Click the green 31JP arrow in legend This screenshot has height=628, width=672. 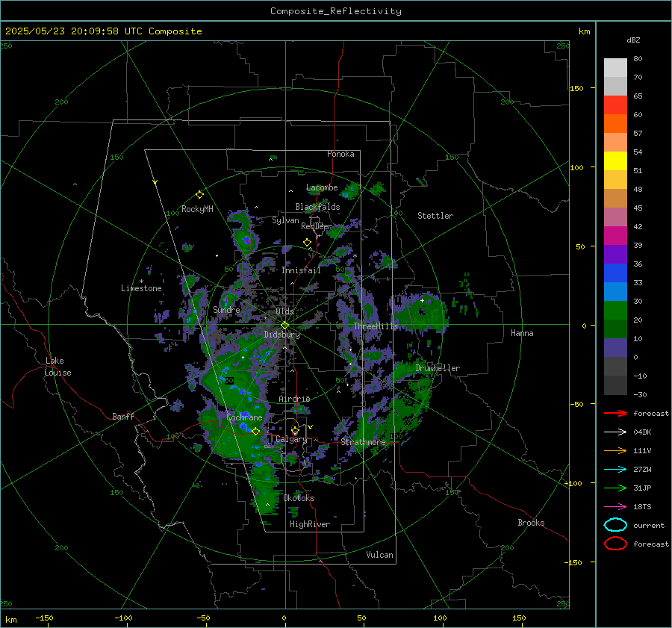[x=615, y=488]
